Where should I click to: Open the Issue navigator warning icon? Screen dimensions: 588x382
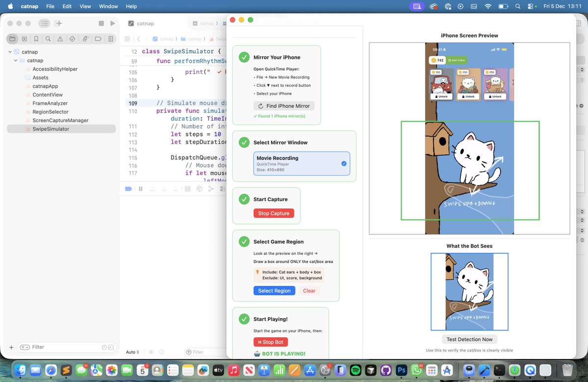60,39
